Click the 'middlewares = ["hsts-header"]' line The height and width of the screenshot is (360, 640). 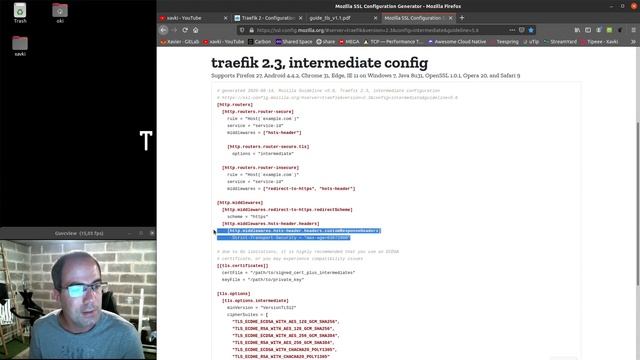pyautogui.click(x=264, y=133)
